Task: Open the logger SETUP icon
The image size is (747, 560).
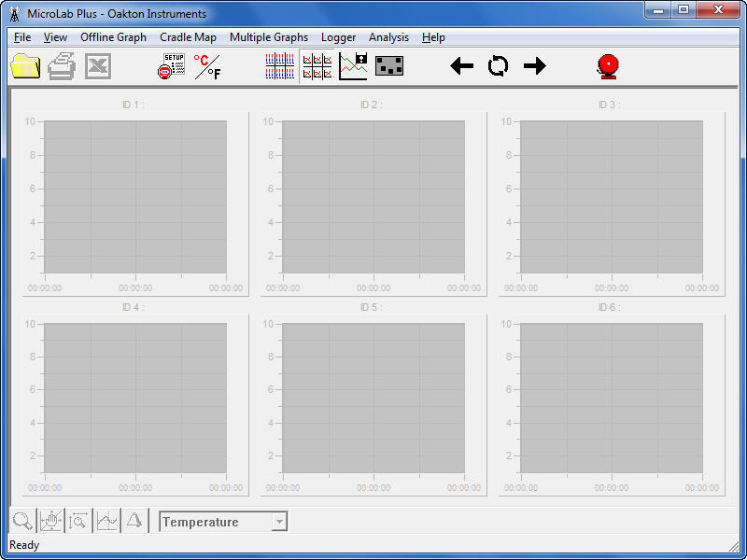Action: [172, 65]
